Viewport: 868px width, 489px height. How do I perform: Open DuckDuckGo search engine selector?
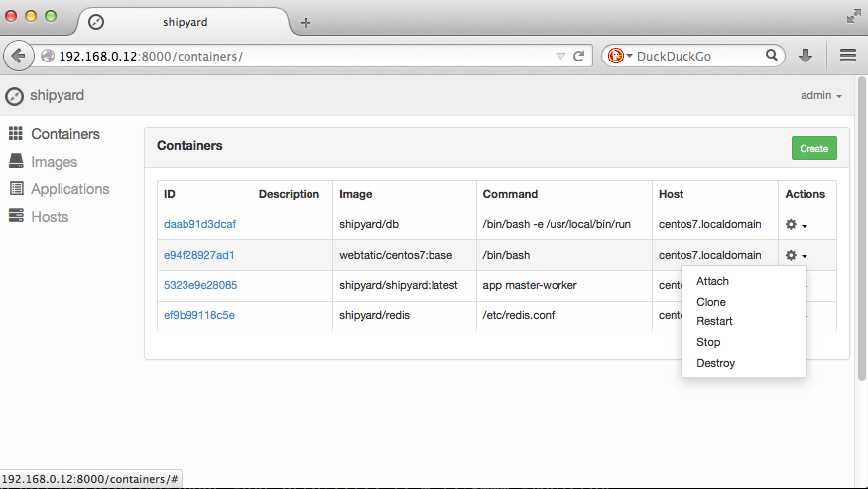(x=619, y=56)
